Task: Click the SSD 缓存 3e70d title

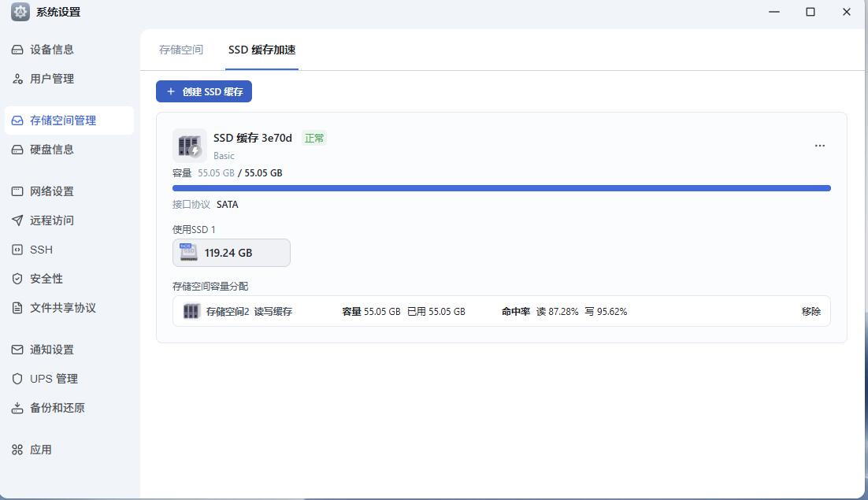Action: click(252, 139)
